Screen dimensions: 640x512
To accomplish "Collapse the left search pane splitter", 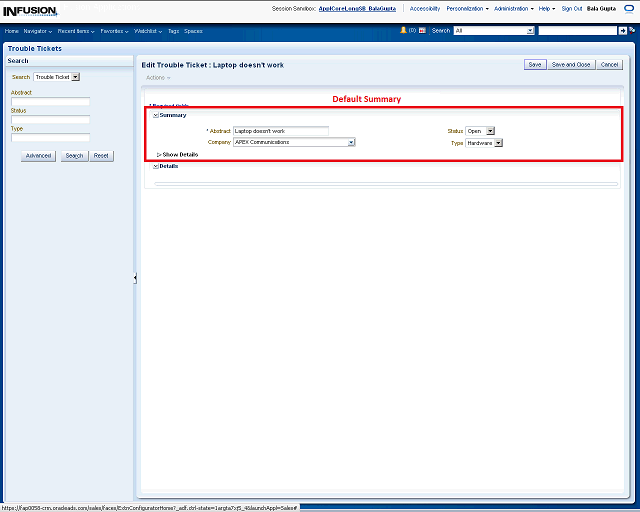I will click(135, 278).
